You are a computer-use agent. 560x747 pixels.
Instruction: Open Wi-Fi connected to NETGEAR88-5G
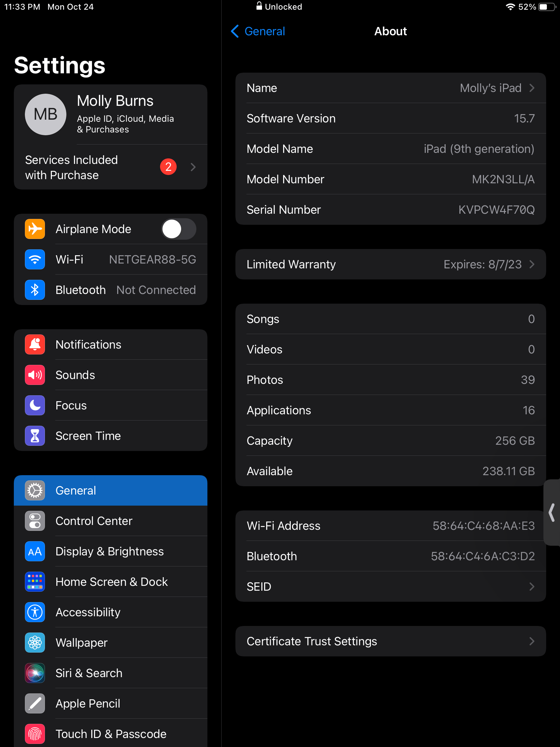pos(111,259)
